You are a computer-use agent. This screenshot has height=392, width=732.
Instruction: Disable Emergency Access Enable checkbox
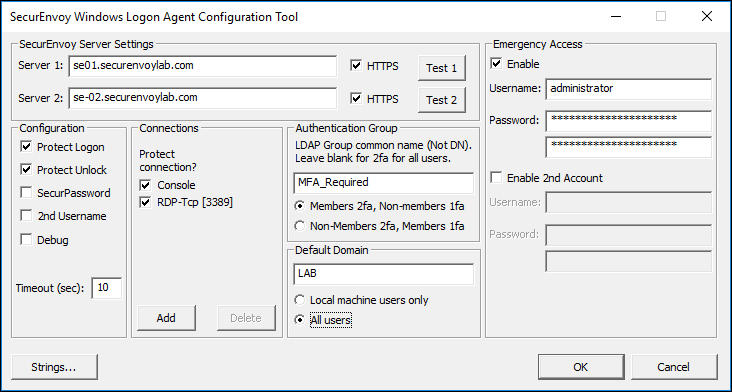coord(496,63)
